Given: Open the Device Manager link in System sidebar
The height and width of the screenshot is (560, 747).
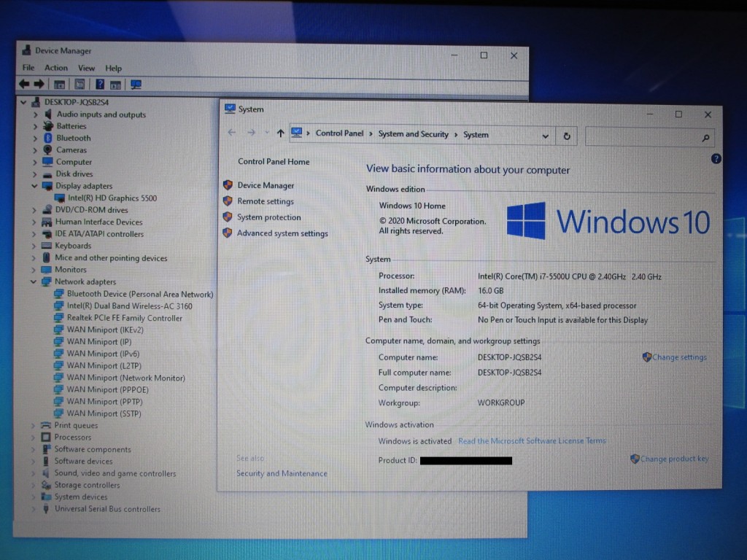Looking at the screenshot, I should click(266, 185).
